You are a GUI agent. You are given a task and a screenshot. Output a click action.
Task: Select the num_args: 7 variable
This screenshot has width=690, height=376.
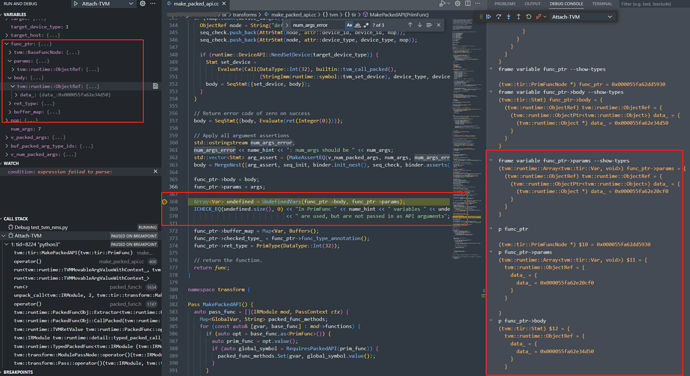pyautogui.click(x=26, y=129)
